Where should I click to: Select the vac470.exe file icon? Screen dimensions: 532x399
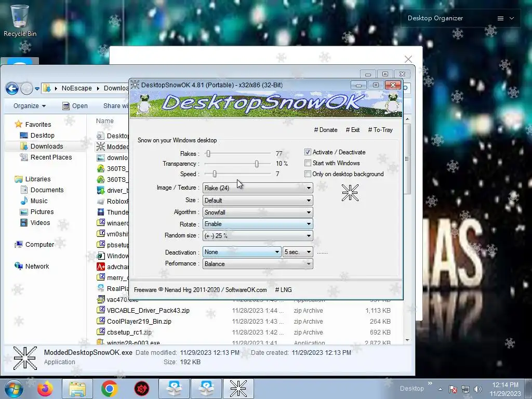point(100,299)
